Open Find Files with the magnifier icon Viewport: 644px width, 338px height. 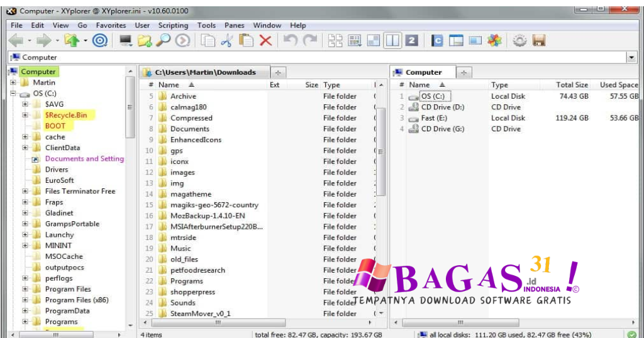164,41
